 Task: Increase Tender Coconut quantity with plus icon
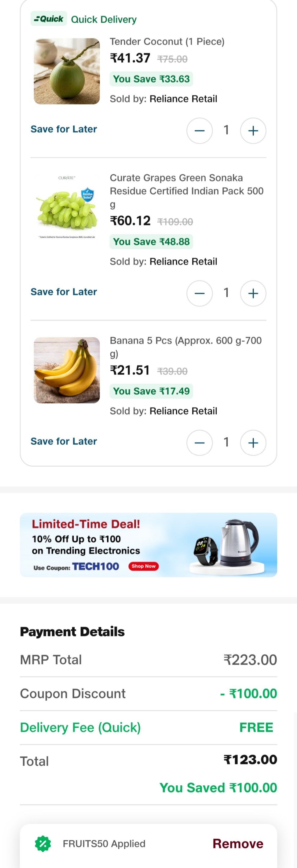pos(253,131)
